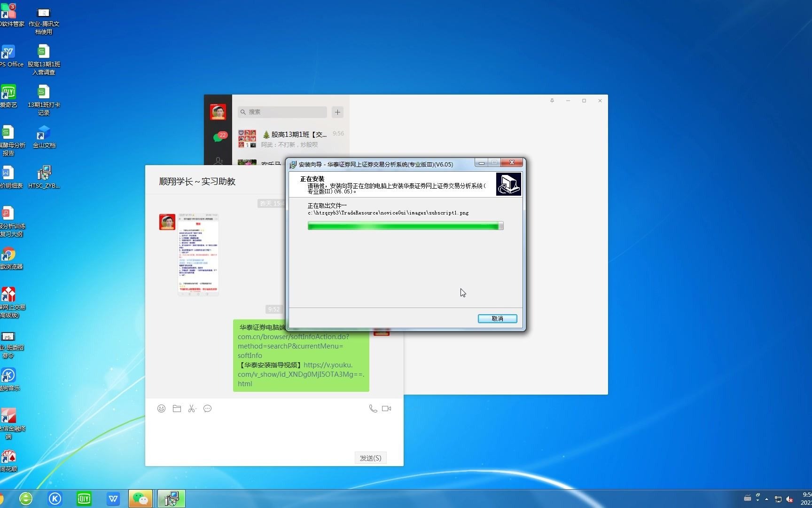Pin the WeChat main window
The width and height of the screenshot is (812, 508).
[x=552, y=100]
